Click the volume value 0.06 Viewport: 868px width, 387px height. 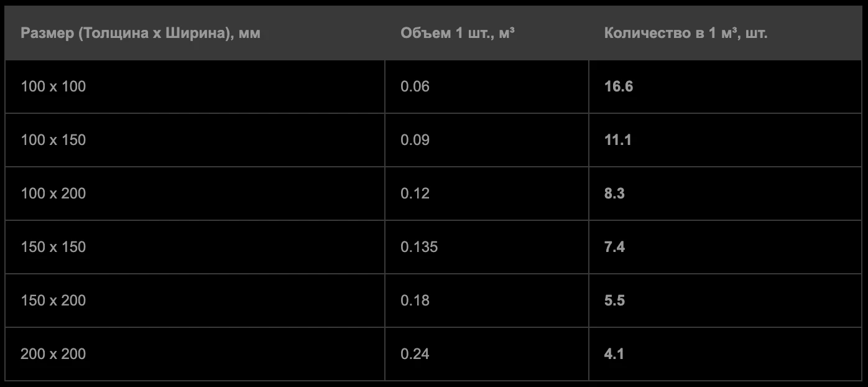point(415,86)
